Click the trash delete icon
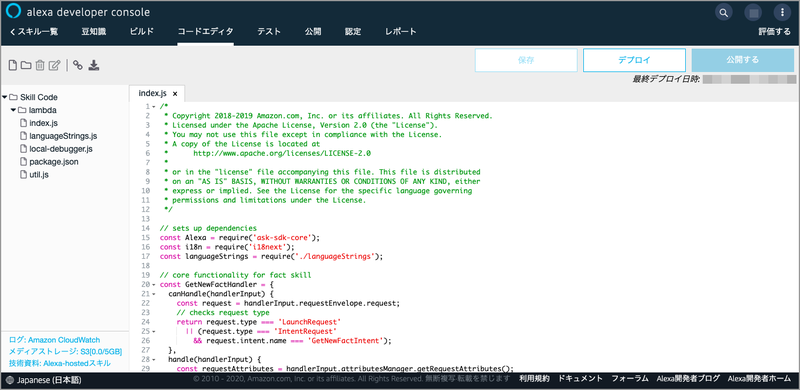This screenshot has height=390, width=800. [x=40, y=65]
